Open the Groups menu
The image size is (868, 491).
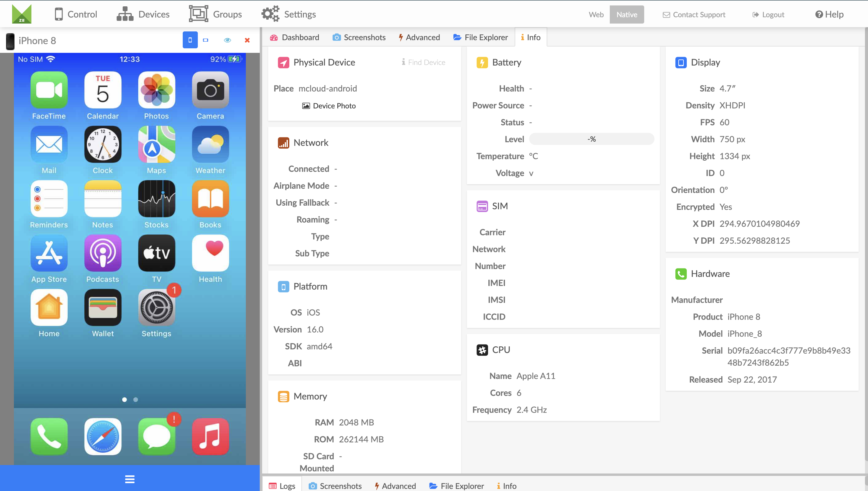[x=215, y=14]
